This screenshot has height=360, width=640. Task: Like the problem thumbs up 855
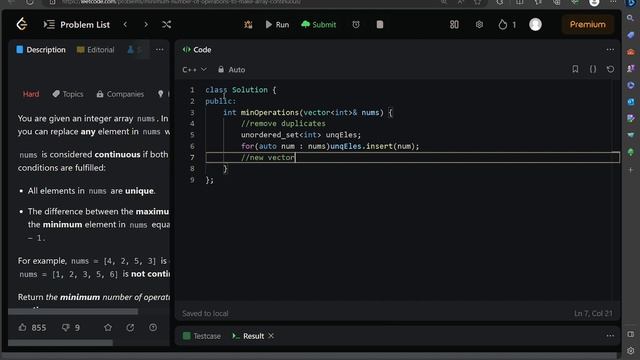(32, 327)
